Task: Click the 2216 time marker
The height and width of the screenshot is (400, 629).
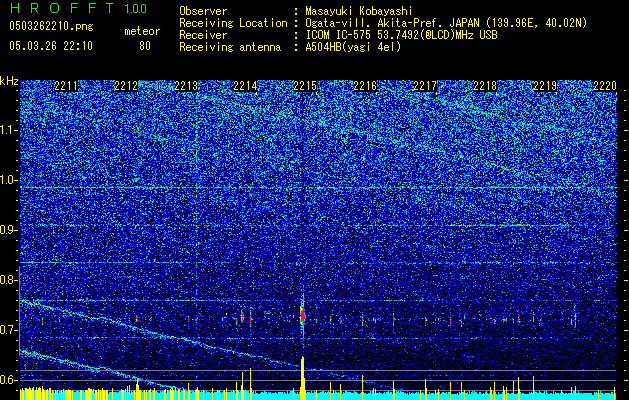Action: pyautogui.click(x=365, y=86)
